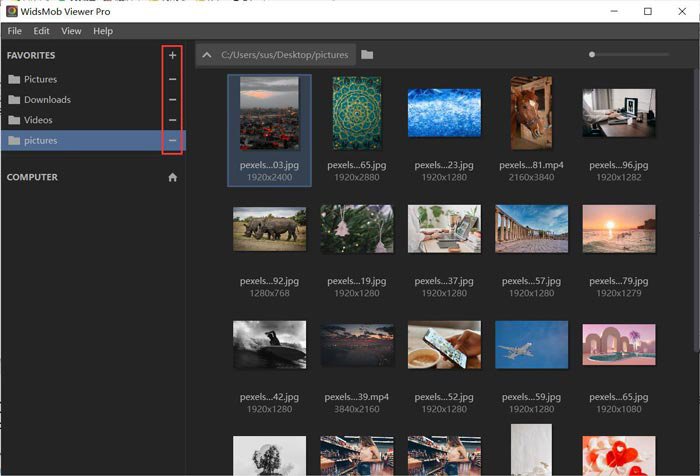Click the path C:/Users/sus/Desktop/pictures
700x476 pixels.
point(284,55)
